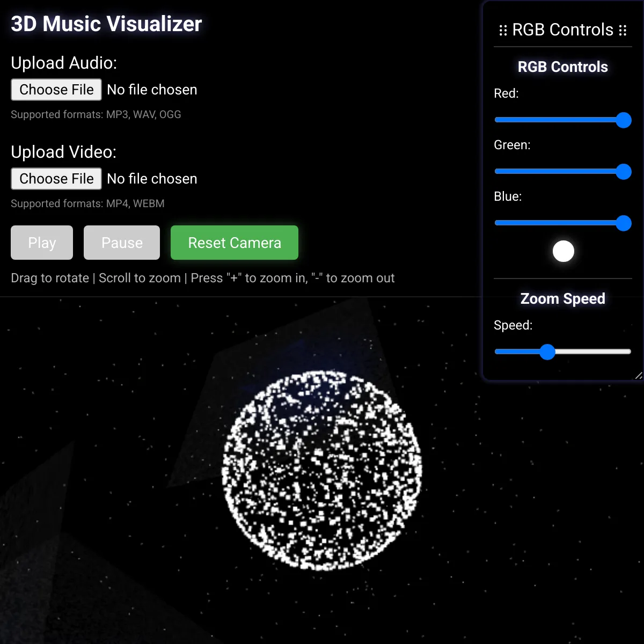The image size is (644, 644).
Task: Click the "Drag to rotate" instructions text
Action: click(203, 278)
